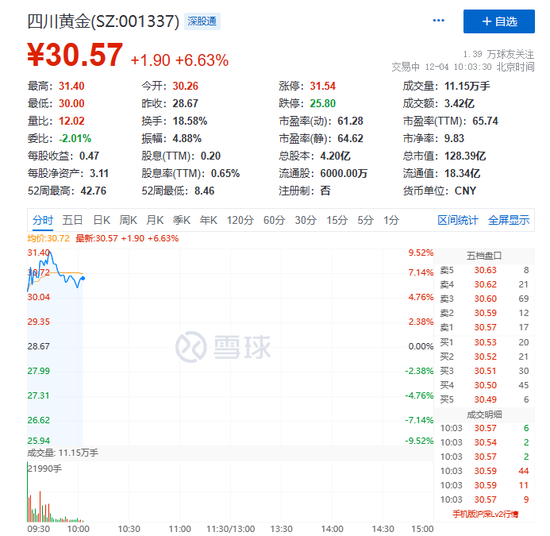Click the trade detail volume 11

(x=523, y=485)
